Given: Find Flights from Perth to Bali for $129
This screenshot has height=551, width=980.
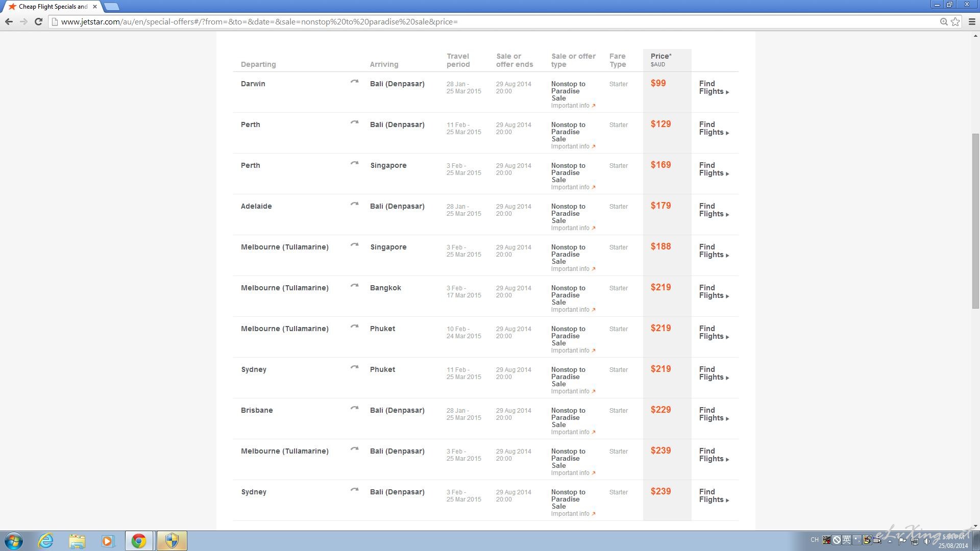Looking at the screenshot, I should tap(714, 128).
